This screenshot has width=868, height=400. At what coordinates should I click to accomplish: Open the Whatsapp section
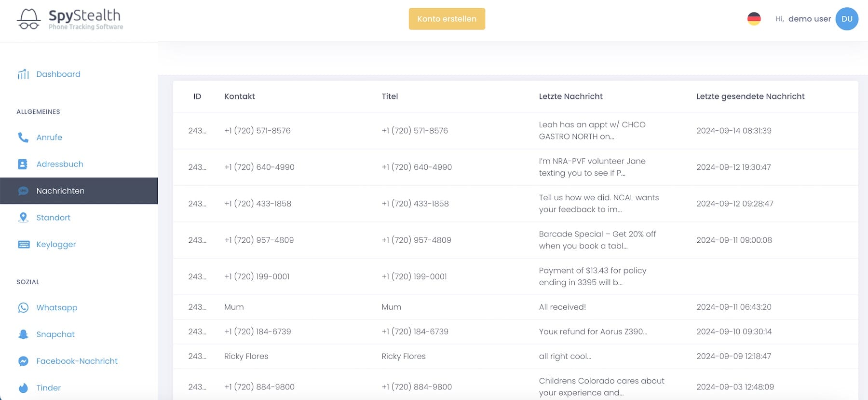pos(56,307)
